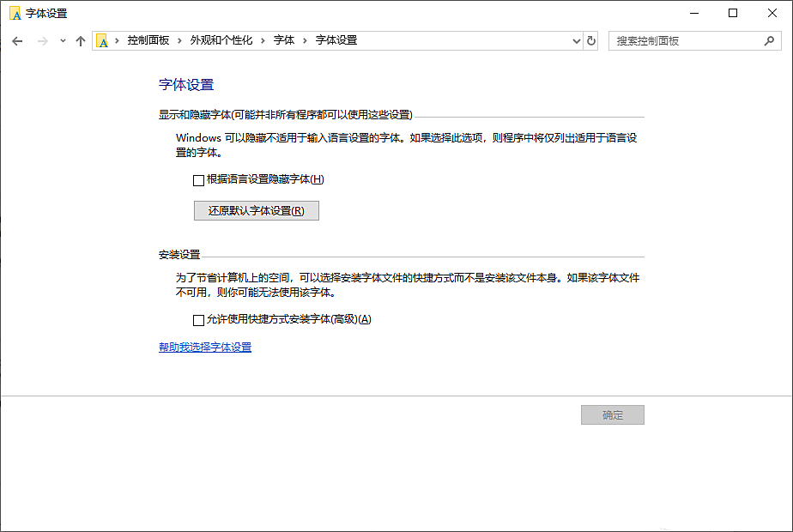Toggle the hide fonts by language setting
793x532 pixels.
[x=197, y=179]
